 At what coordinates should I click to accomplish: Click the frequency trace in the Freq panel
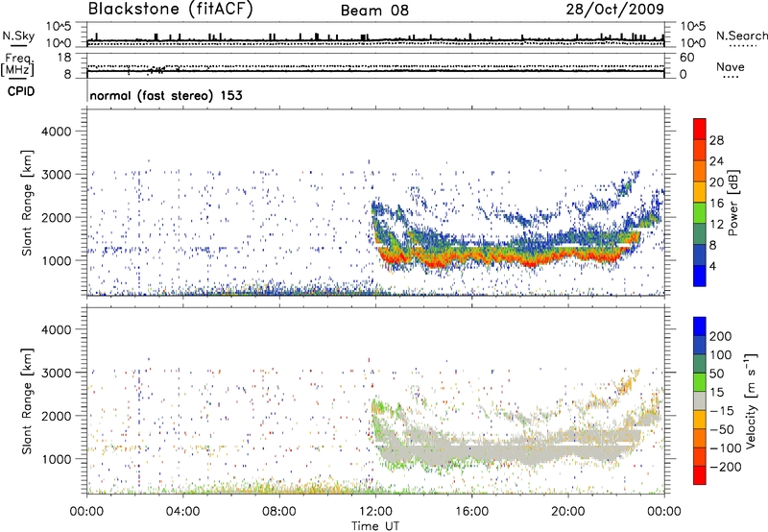pos(375,71)
